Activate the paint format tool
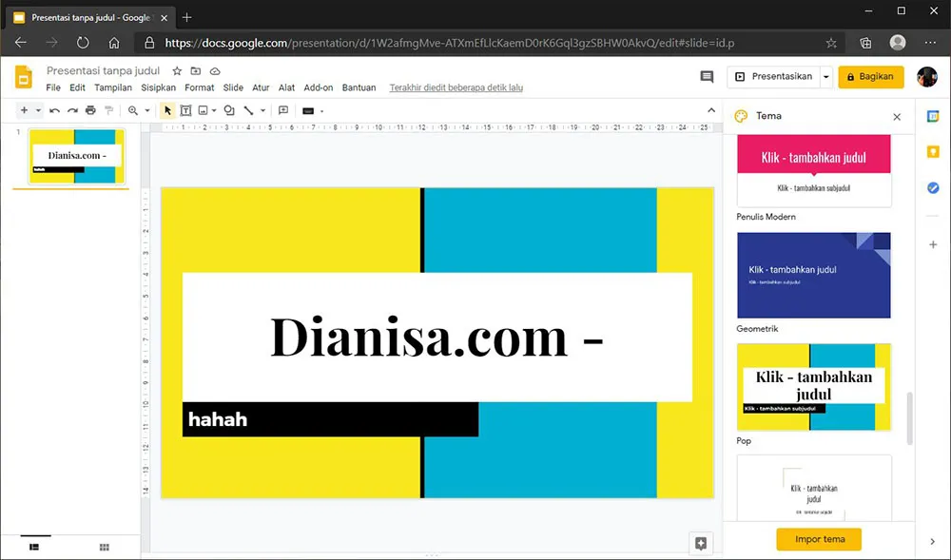This screenshot has width=951, height=560. (x=110, y=111)
